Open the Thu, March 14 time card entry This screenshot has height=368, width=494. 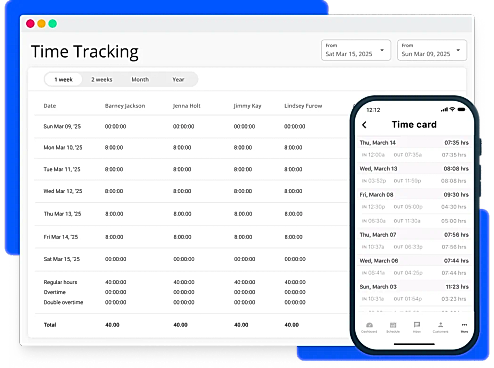pyautogui.click(x=414, y=143)
